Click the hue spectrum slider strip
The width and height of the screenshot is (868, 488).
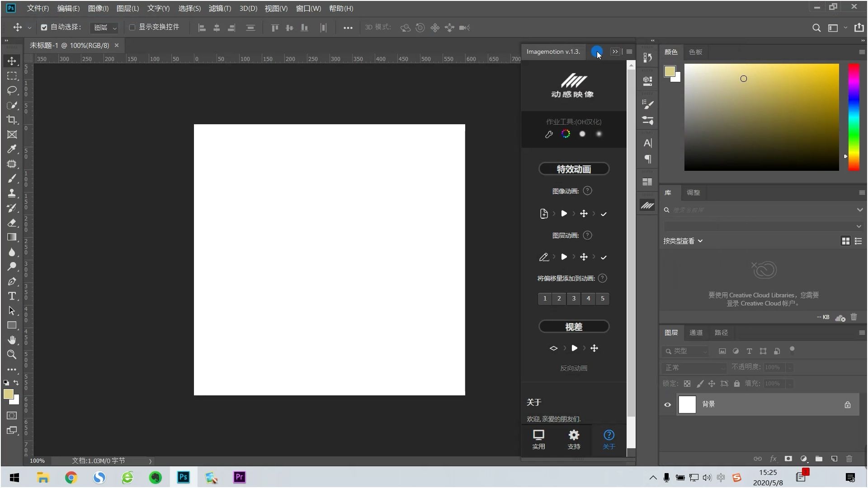click(x=854, y=117)
